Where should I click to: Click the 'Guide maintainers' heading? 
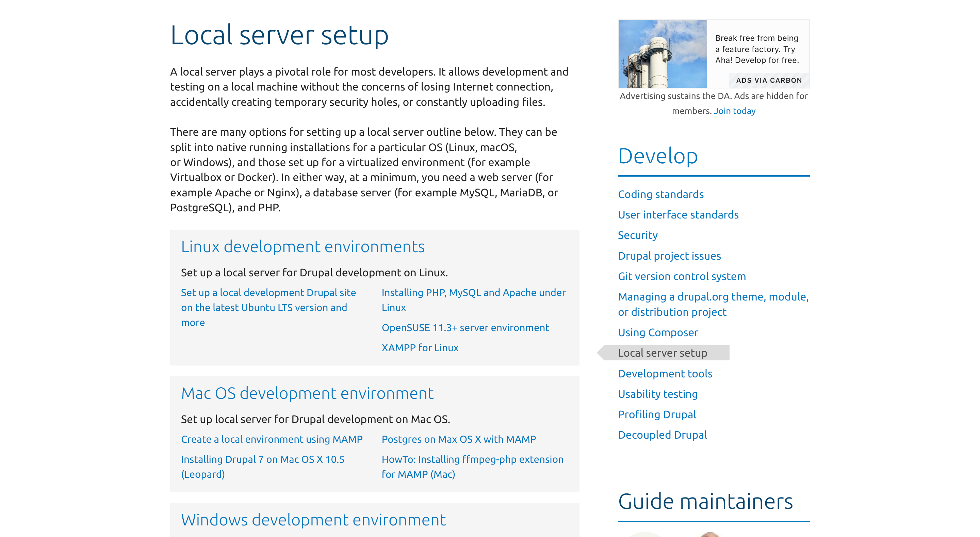point(705,502)
